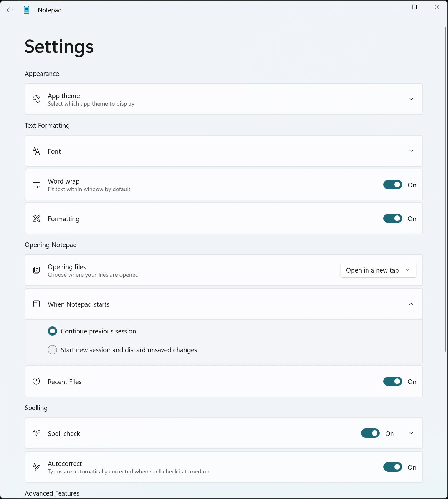
Task: Click the Formatting icon
Action: [x=37, y=219]
